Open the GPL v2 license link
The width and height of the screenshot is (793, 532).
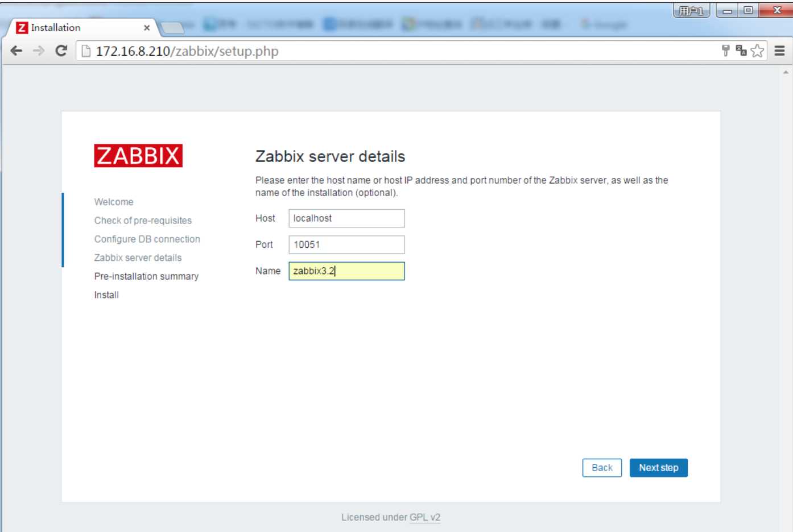(425, 517)
